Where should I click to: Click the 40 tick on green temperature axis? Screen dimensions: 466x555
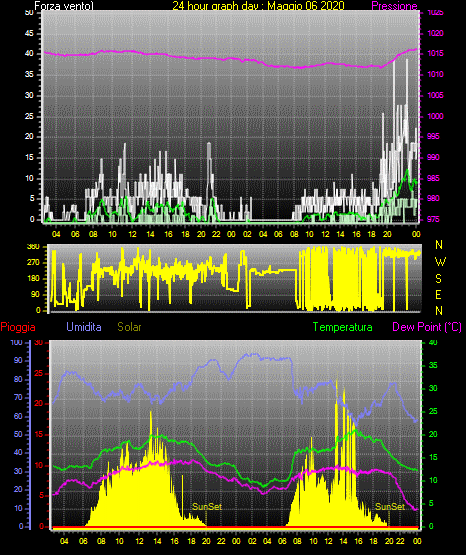[x=433, y=342]
